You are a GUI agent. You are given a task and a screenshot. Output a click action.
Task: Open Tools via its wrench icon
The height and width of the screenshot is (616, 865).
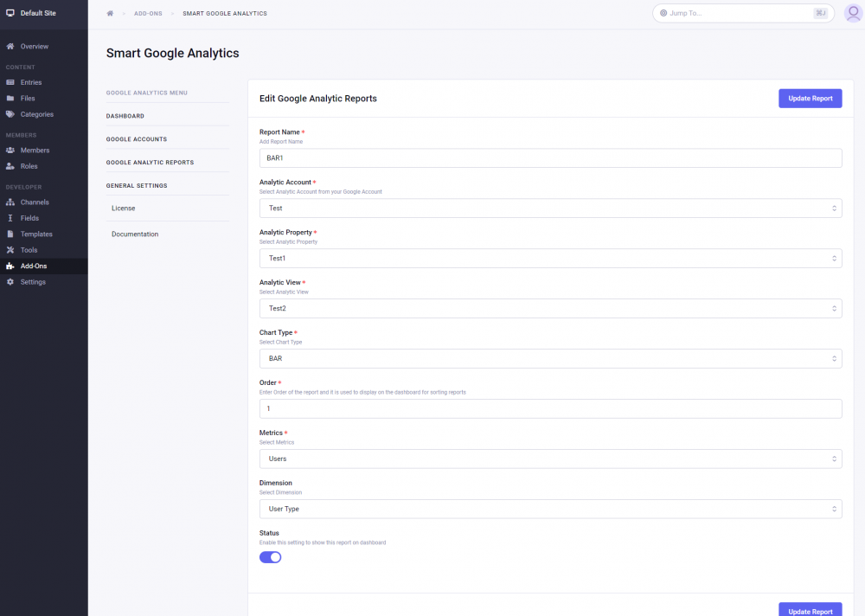[10, 250]
